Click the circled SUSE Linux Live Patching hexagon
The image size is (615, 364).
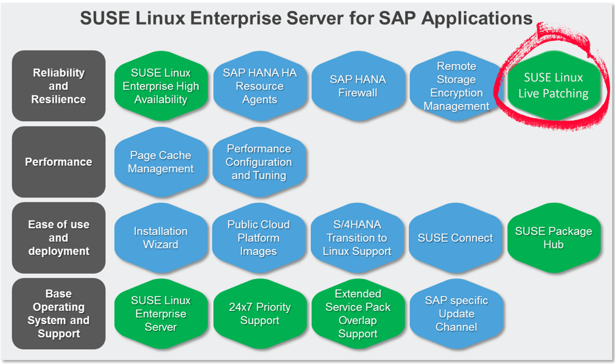553,86
